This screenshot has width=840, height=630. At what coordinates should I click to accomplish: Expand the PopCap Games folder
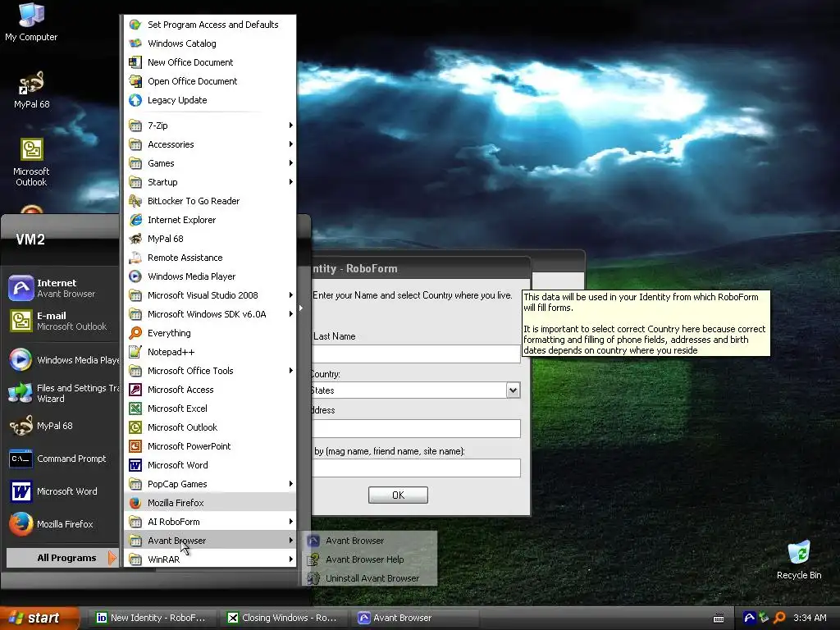click(210, 484)
